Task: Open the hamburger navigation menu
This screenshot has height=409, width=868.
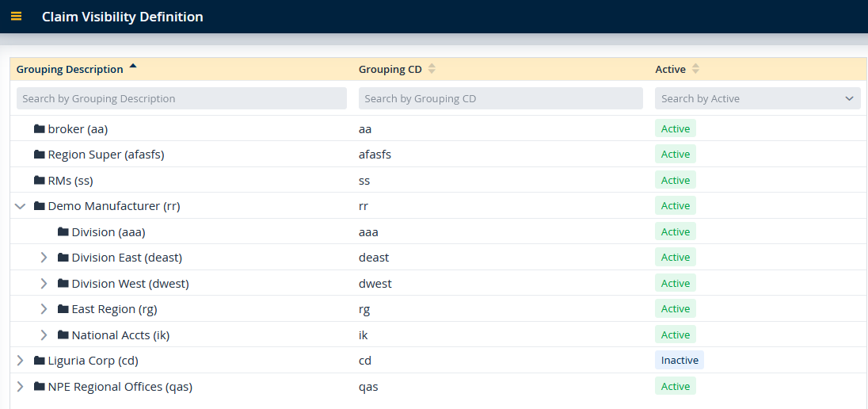Action: [x=16, y=17]
